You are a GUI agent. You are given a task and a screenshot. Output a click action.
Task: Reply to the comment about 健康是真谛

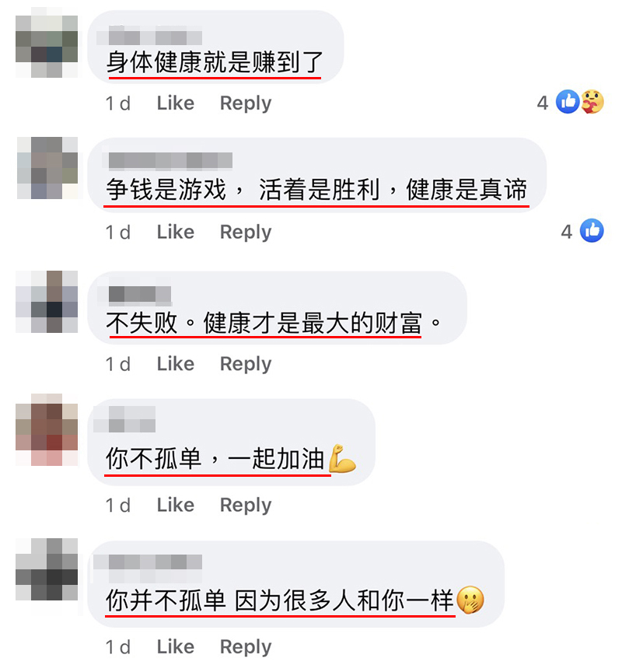[246, 233]
